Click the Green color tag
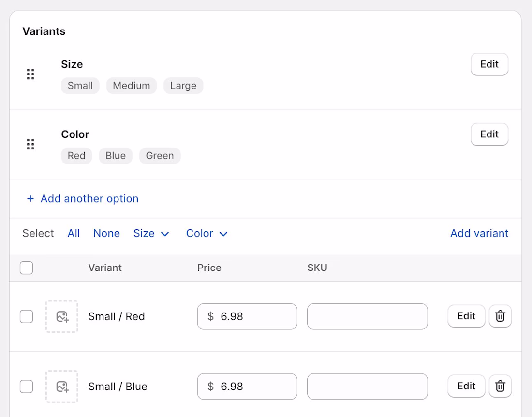This screenshot has height=417, width=532. click(x=160, y=156)
